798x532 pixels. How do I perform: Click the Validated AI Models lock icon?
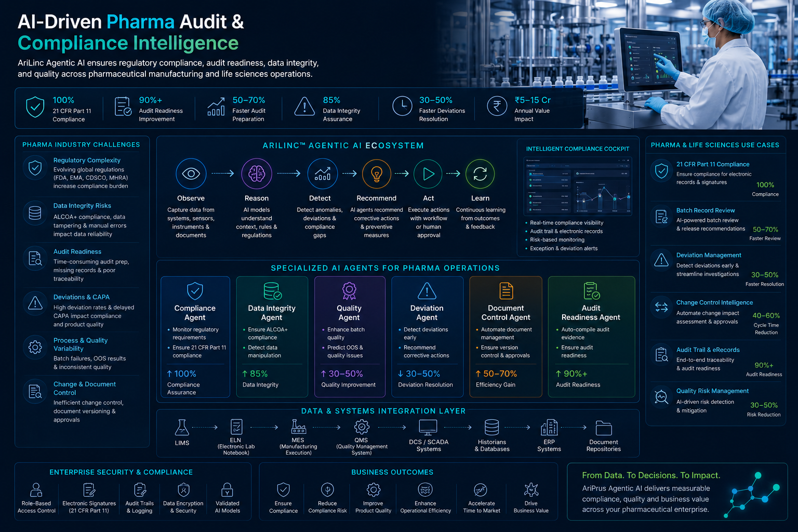227,489
